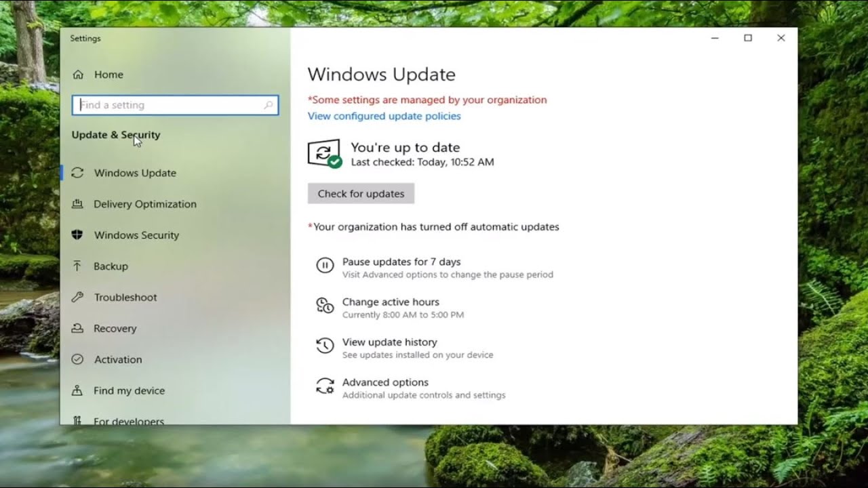Click the 'You're up to date' text
The width and height of the screenshot is (868, 488).
[405, 147]
